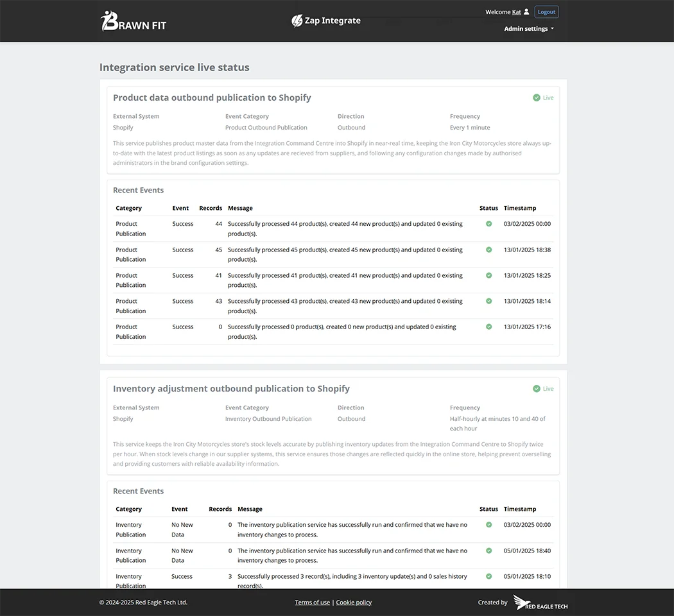Image resolution: width=674 pixels, height=616 pixels.
Task: Click green status icon for 13/01/2025 17:16 event
Action: pyautogui.click(x=488, y=327)
